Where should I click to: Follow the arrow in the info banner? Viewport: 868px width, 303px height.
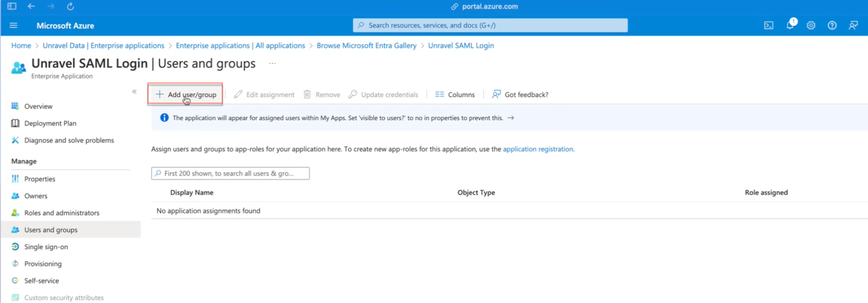[x=511, y=118]
